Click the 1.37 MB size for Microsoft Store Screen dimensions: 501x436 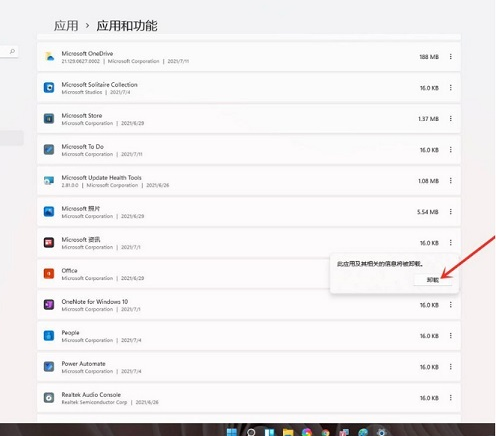coord(428,119)
